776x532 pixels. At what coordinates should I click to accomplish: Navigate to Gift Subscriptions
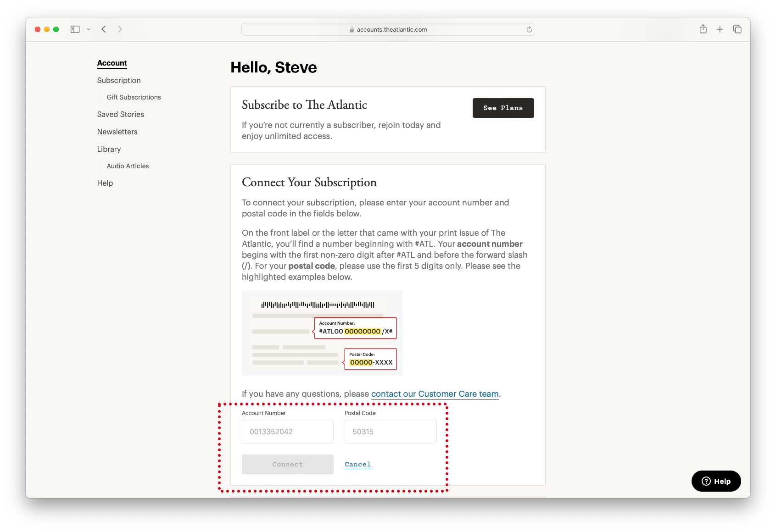(x=133, y=97)
